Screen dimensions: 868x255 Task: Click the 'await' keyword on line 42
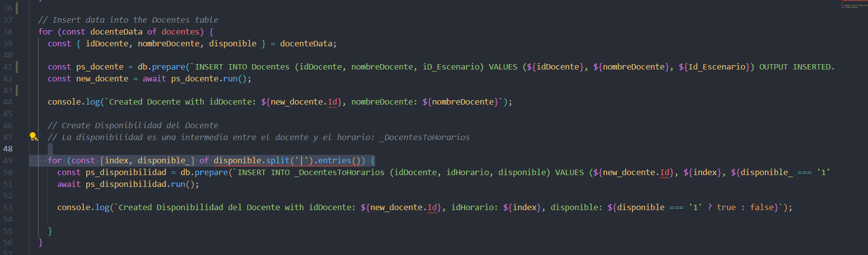point(154,78)
